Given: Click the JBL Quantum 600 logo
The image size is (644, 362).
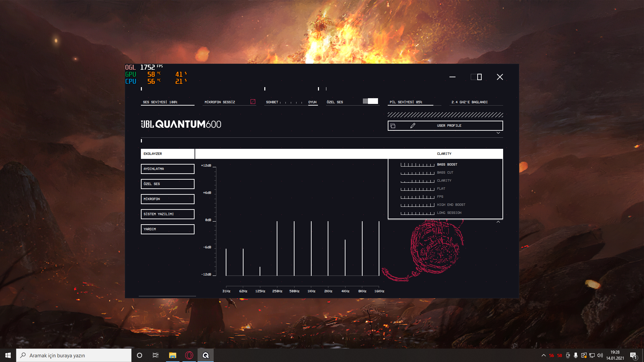Looking at the screenshot, I should [181, 124].
